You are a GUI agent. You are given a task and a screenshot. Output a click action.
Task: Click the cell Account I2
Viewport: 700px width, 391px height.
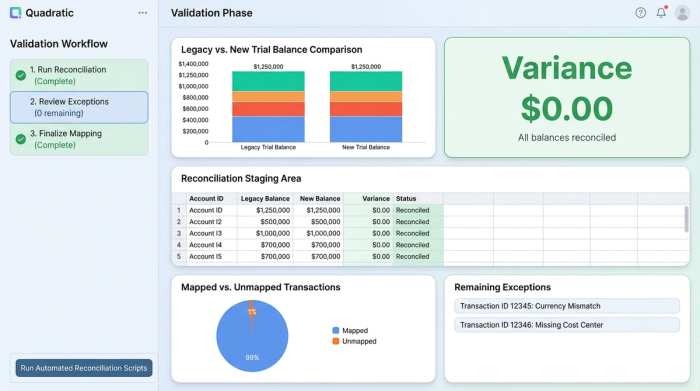click(212, 222)
